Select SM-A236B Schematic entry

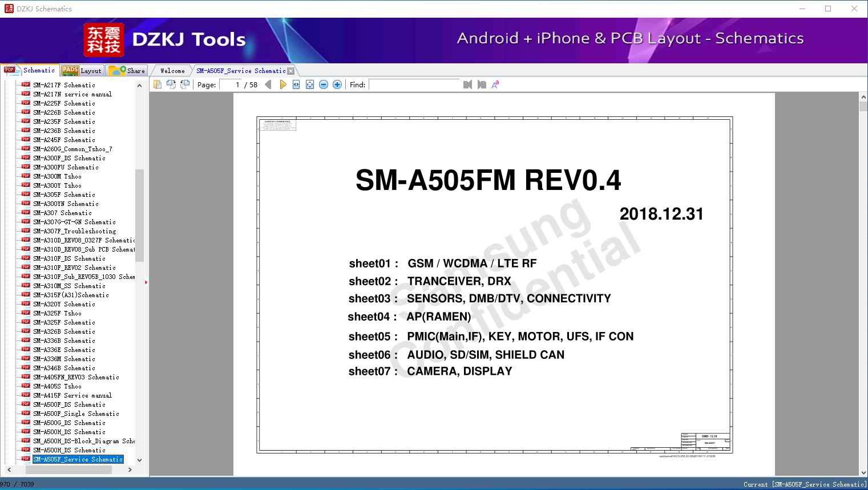64,131
